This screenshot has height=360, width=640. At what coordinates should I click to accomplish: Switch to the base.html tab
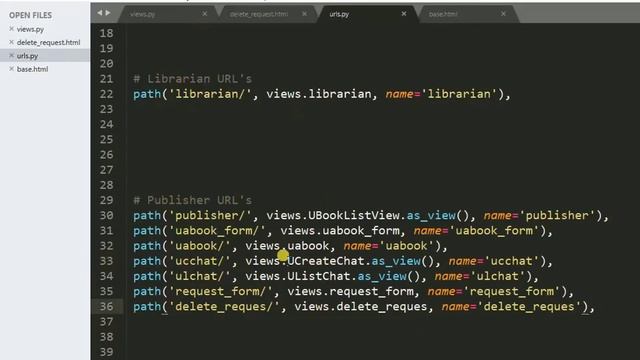coord(443,14)
